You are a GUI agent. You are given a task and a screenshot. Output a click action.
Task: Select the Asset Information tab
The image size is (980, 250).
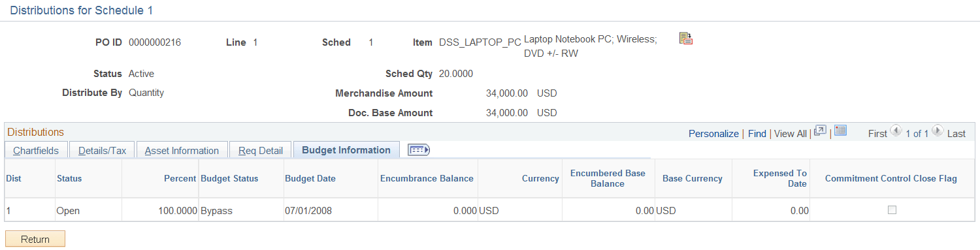click(x=182, y=150)
